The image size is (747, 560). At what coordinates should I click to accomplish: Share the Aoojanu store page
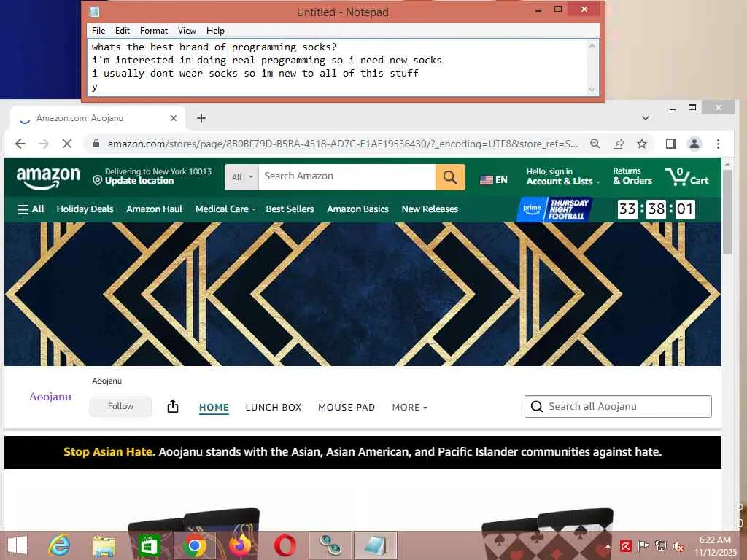pyautogui.click(x=173, y=406)
